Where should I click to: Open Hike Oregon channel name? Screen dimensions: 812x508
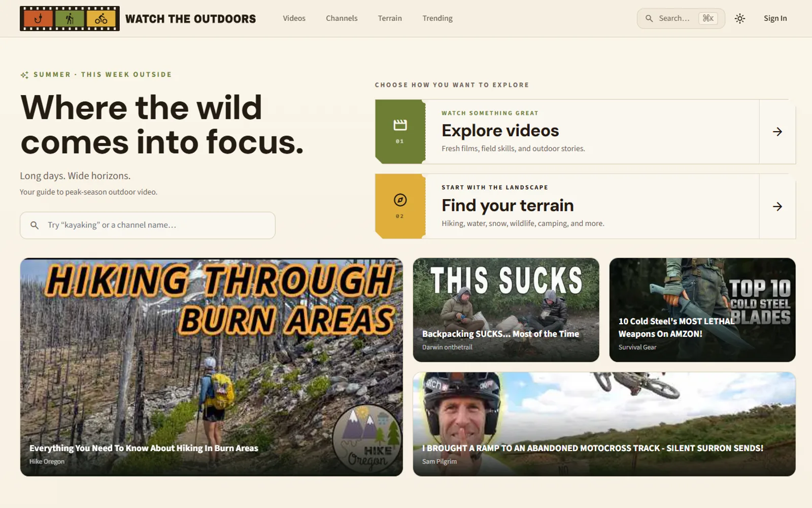point(47,461)
